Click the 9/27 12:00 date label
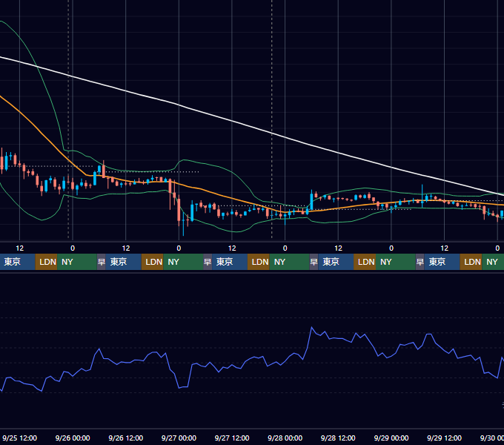Viewport: 504px width, 445px height. pos(232,438)
